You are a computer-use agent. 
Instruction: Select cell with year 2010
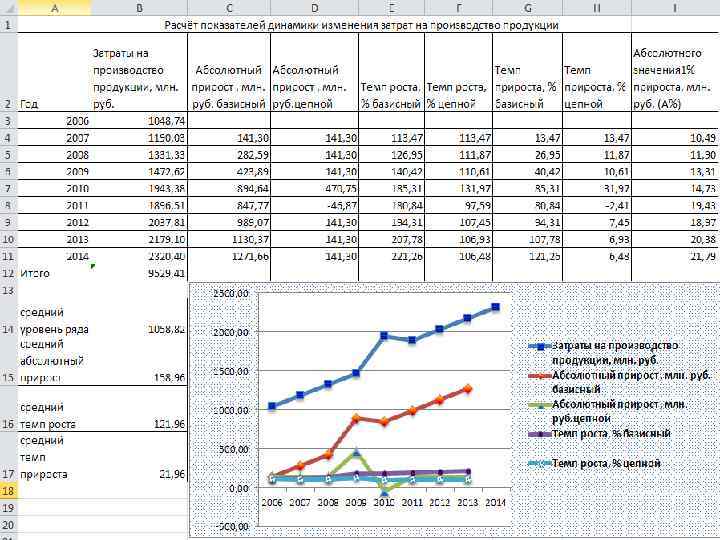[54, 188]
